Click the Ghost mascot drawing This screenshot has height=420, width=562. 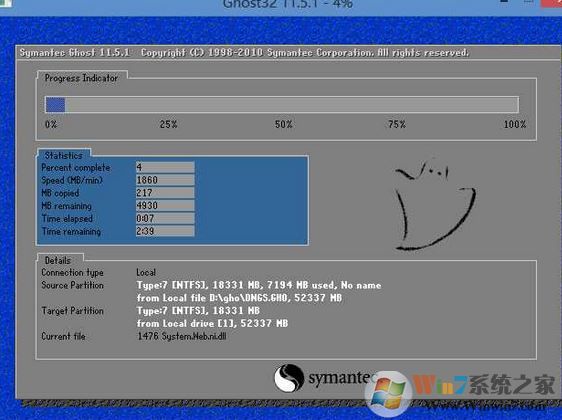(x=435, y=204)
